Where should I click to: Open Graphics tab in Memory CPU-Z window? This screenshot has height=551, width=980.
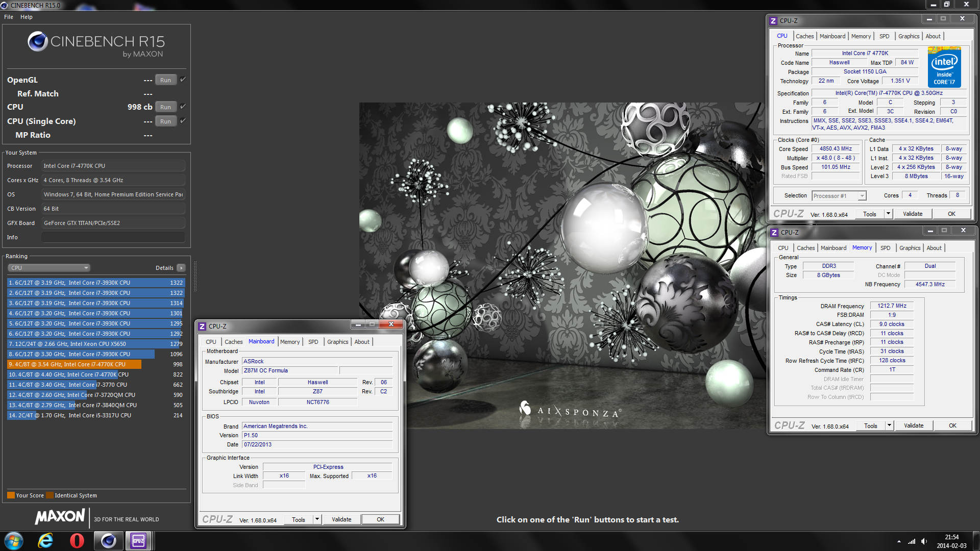pos(910,248)
